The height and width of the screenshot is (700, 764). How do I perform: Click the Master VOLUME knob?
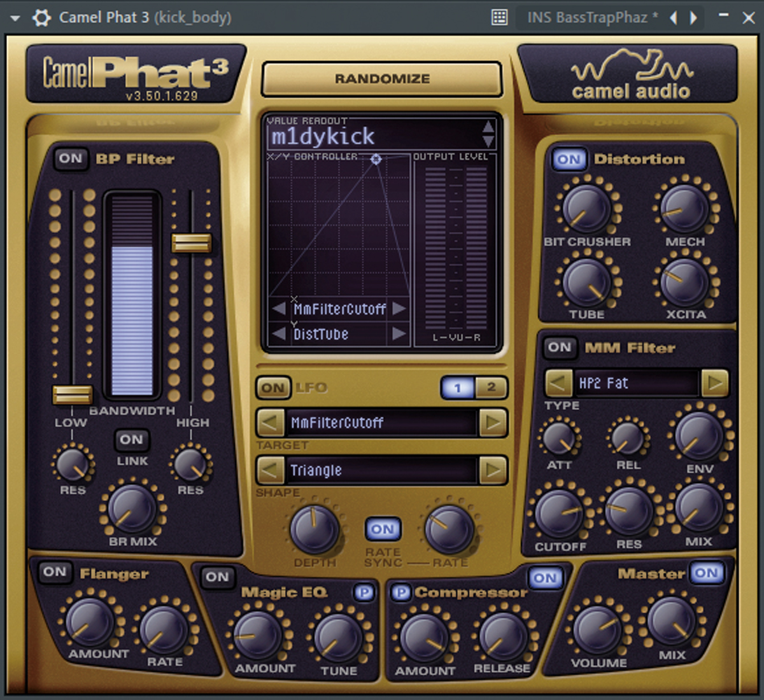(x=597, y=629)
